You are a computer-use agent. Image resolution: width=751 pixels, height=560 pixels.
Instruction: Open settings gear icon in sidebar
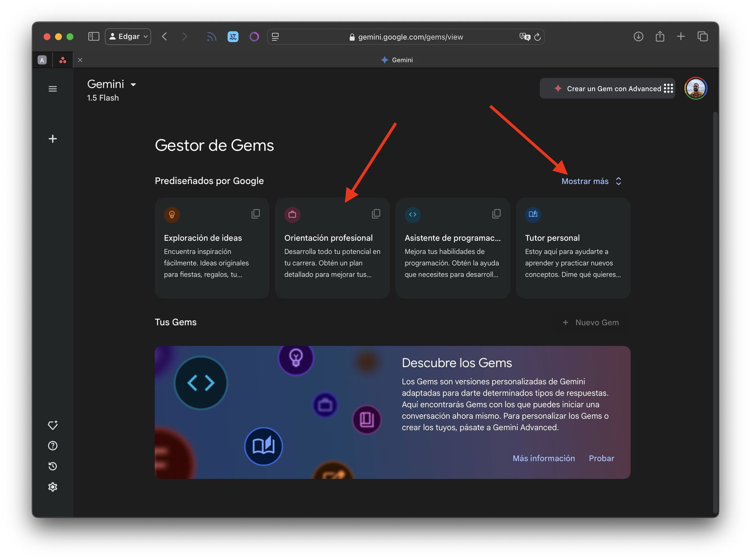(x=53, y=487)
